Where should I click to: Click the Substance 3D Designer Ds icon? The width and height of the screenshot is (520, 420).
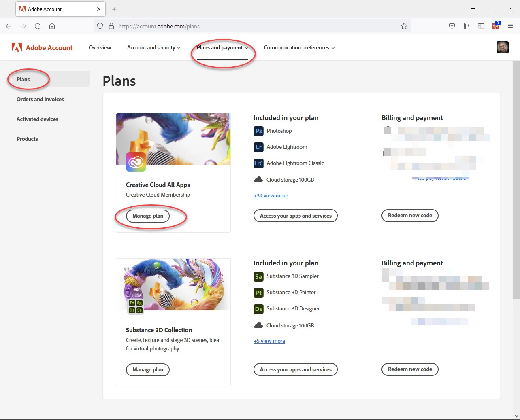coord(258,309)
